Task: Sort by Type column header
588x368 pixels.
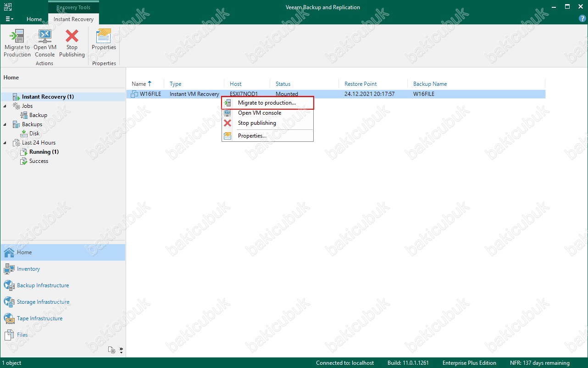Action: 175,84
